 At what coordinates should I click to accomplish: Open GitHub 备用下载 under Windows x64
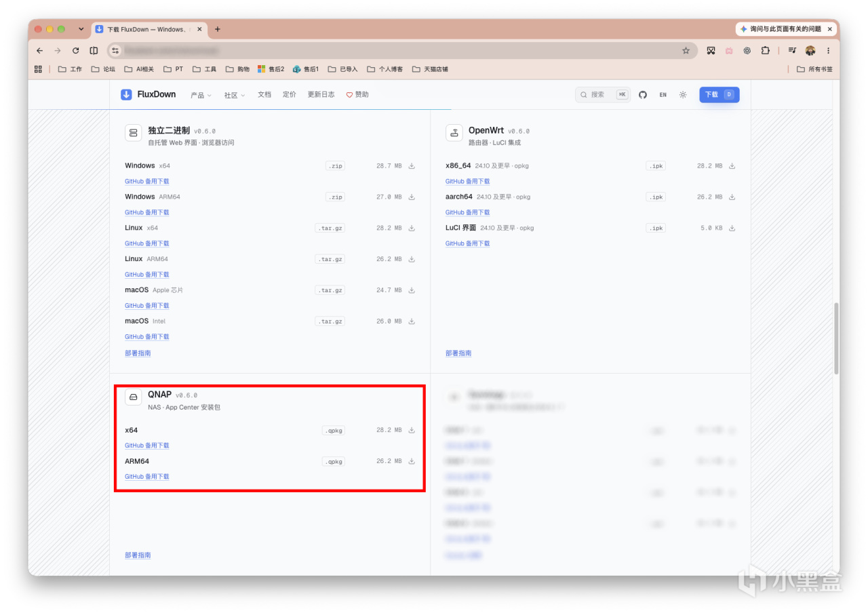click(x=147, y=181)
